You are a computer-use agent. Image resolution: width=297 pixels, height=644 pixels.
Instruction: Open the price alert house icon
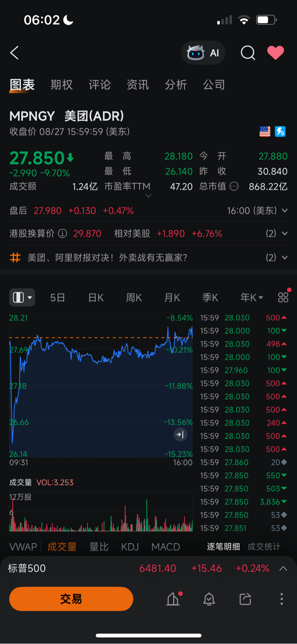point(174,599)
